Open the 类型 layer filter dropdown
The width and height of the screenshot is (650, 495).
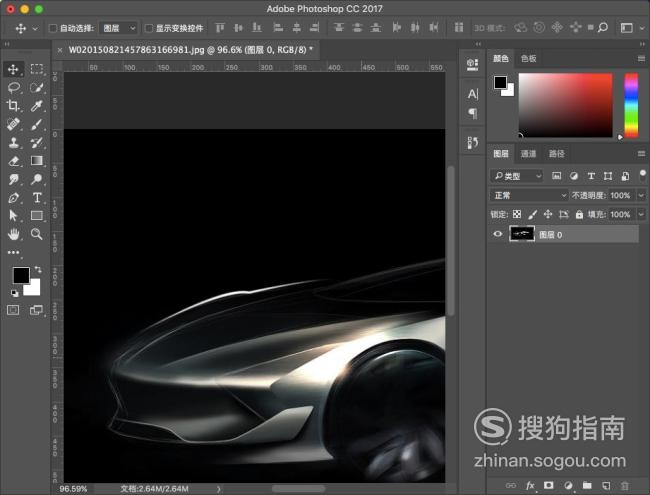pyautogui.click(x=517, y=176)
